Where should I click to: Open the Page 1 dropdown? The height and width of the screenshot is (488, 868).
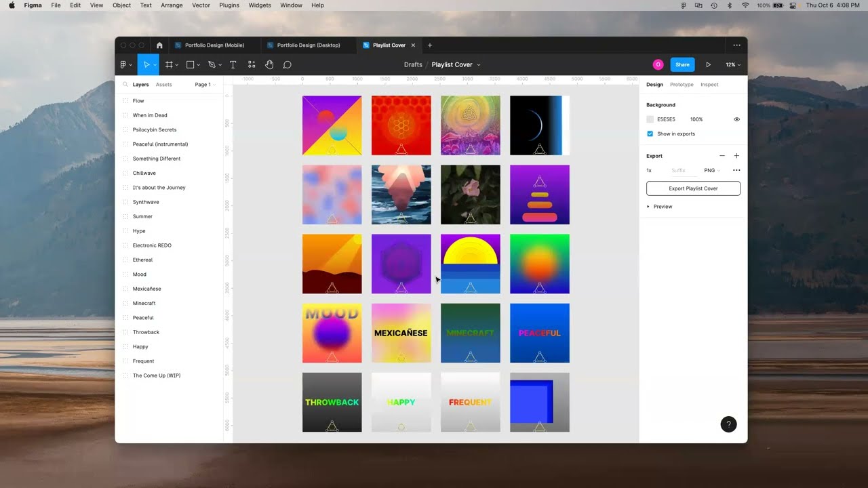205,85
